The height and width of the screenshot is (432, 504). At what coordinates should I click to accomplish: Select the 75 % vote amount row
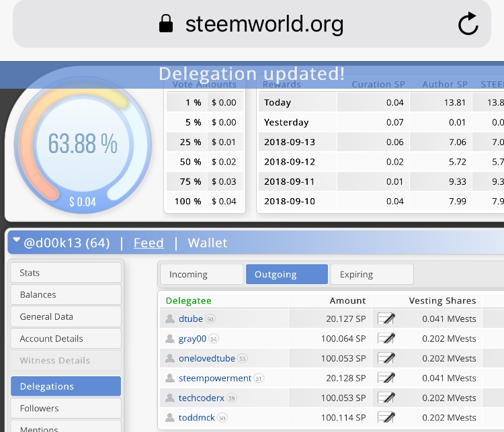(x=205, y=181)
